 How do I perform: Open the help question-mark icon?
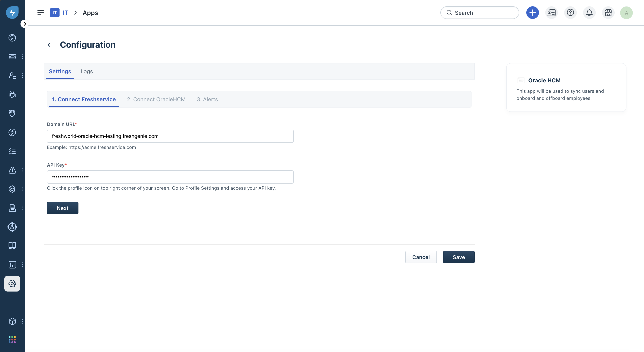570,13
